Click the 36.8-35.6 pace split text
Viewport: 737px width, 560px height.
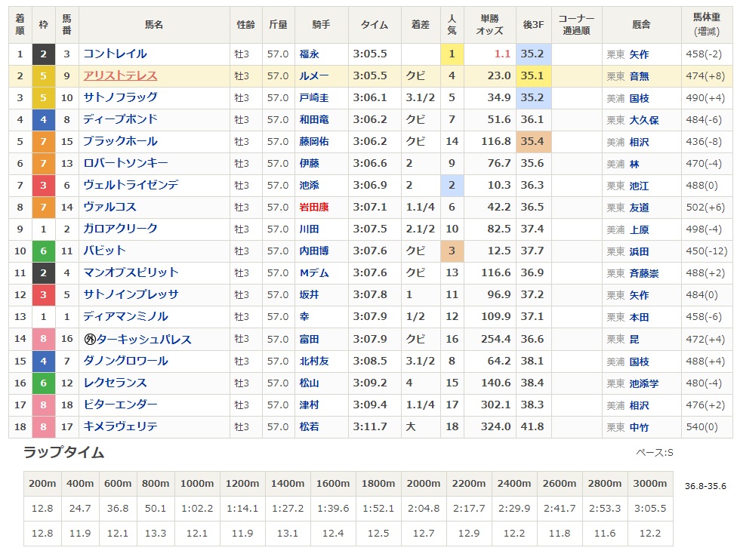[x=705, y=486]
